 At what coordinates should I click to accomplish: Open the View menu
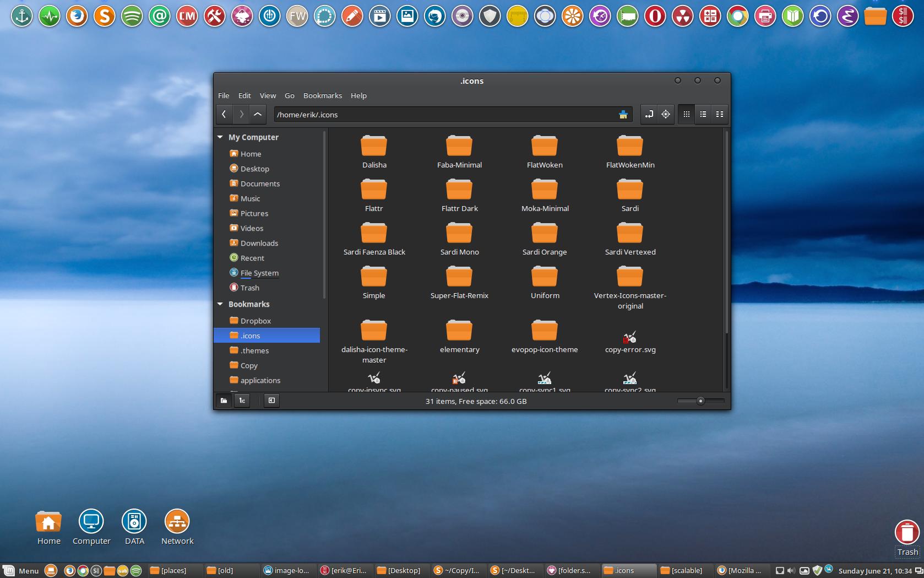coord(268,95)
